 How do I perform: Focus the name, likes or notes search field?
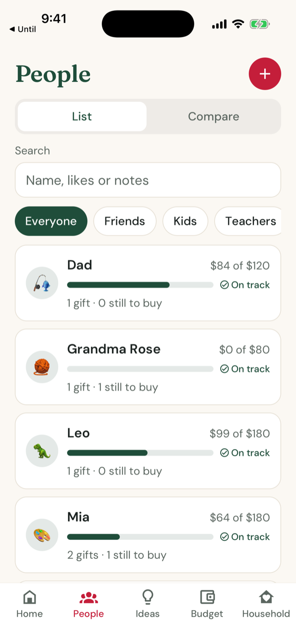point(148,180)
